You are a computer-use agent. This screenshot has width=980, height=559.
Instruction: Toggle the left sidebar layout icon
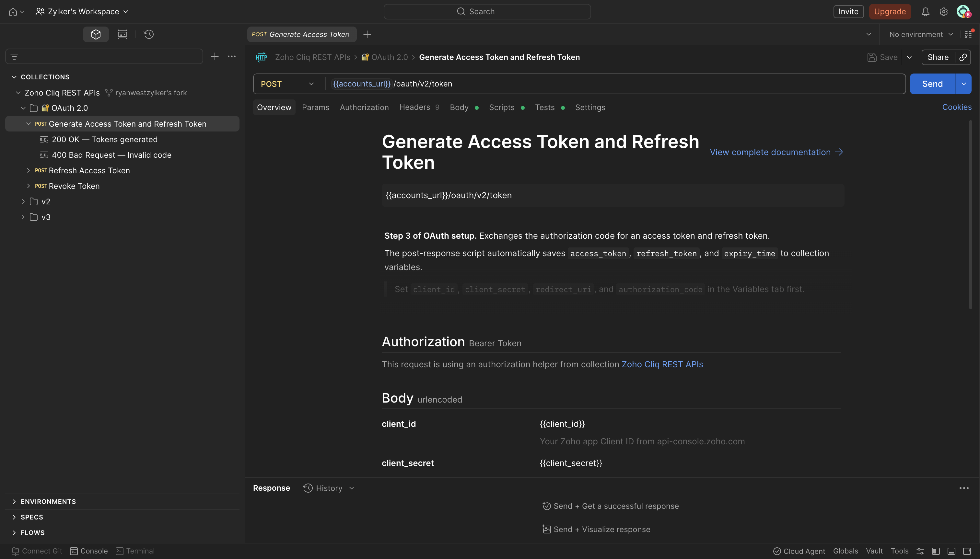(x=936, y=551)
